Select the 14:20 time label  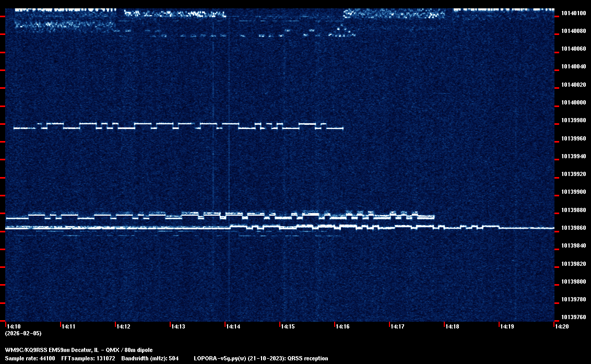(562, 326)
